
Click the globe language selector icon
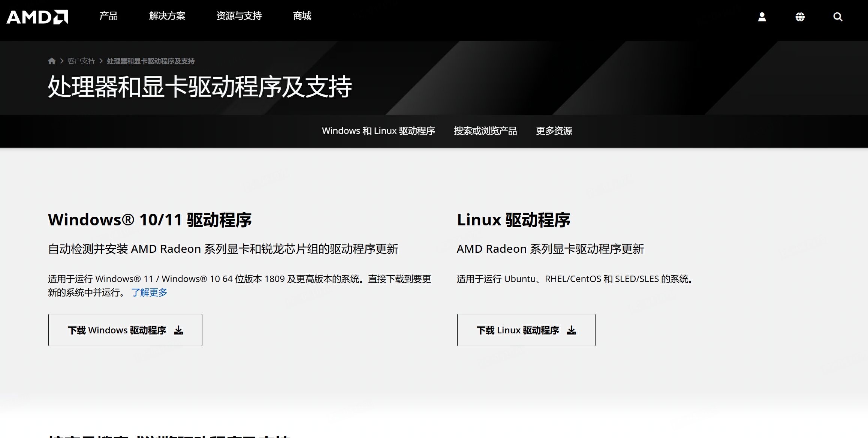(x=800, y=17)
